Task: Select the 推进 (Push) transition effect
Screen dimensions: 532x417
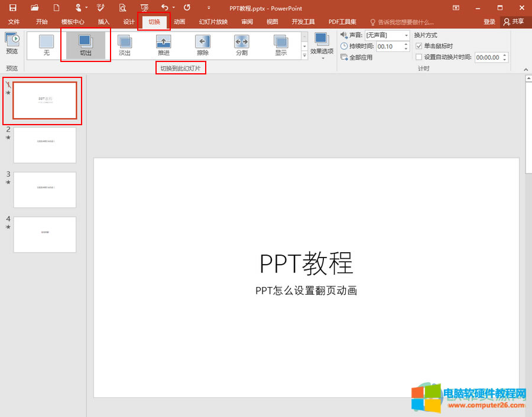Action: tap(163, 43)
